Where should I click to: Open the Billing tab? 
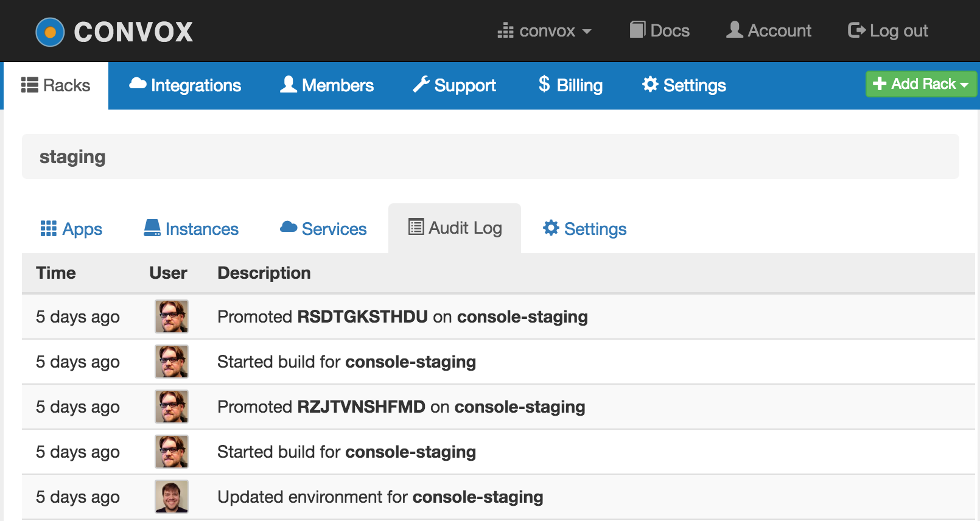571,85
